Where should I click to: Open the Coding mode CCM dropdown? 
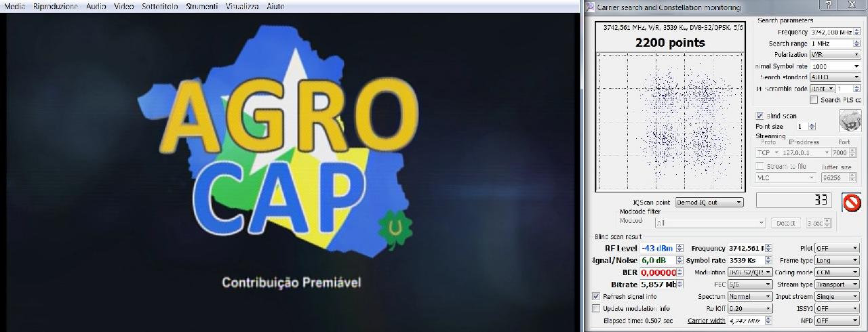(x=837, y=272)
